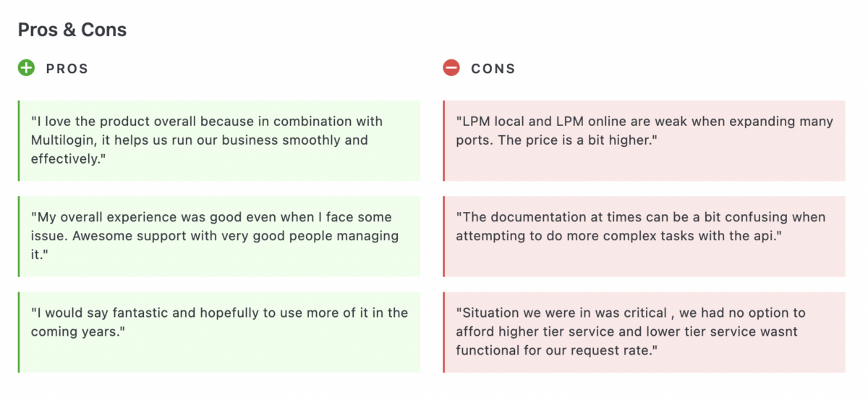The height and width of the screenshot is (398, 868).
Task: Click green left border of Multilogin quote card
Action: (19, 140)
